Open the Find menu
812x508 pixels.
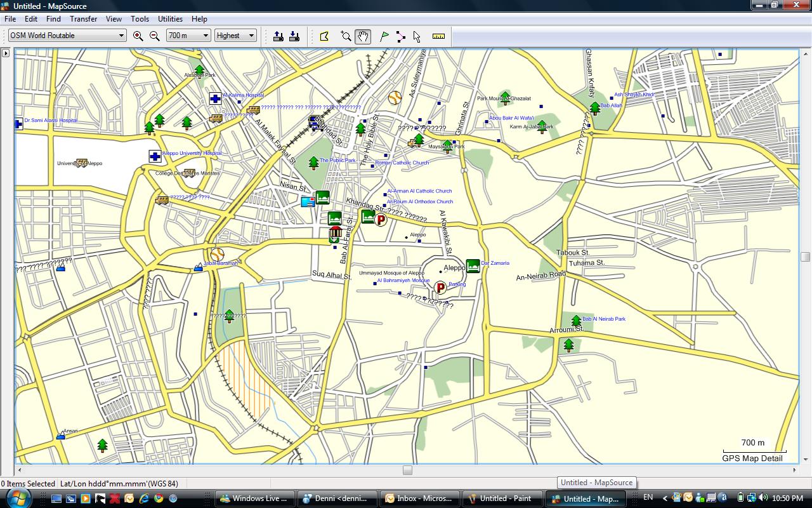click(53, 19)
